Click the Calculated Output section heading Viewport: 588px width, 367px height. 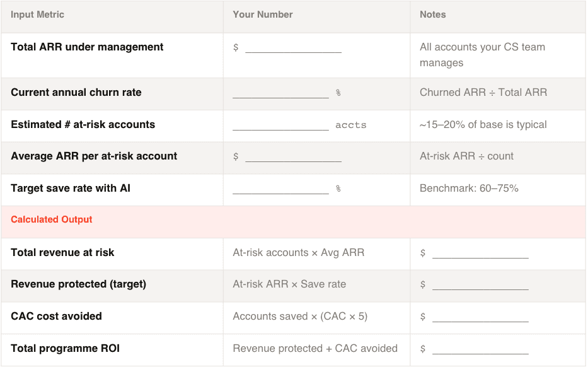(52, 219)
